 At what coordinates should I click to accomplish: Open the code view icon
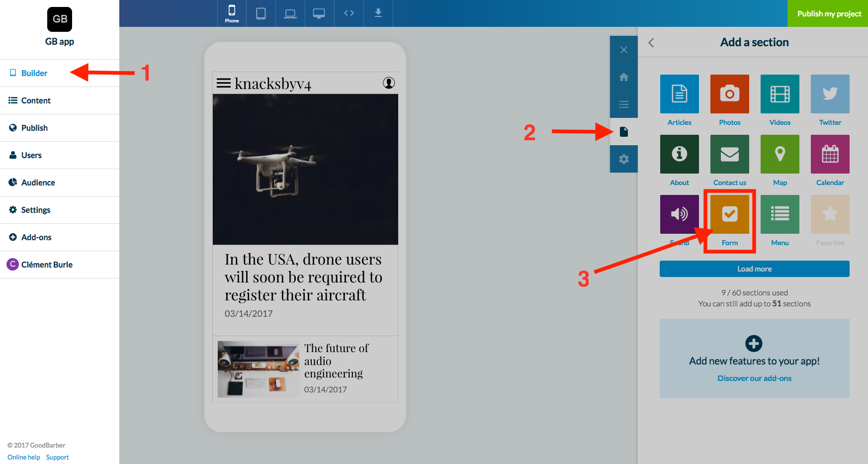pyautogui.click(x=349, y=13)
